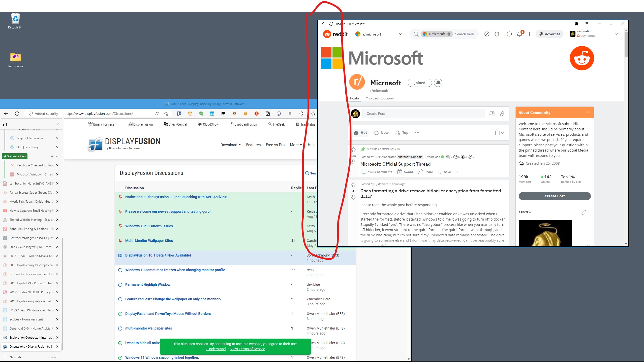Open the Download dropdown menu
The height and width of the screenshot is (362, 644).
[230, 145]
